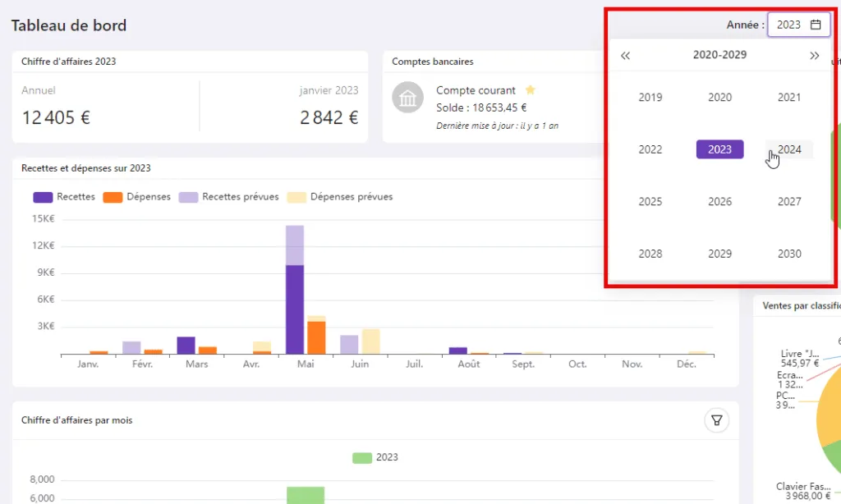Click the favorite star next to Compte courant
Viewport: 841px width, 504px height.
(530, 89)
